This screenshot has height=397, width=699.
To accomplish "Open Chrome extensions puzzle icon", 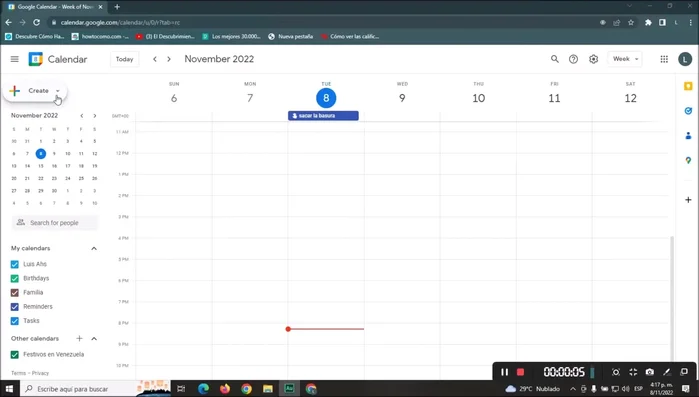I will 648,22.
